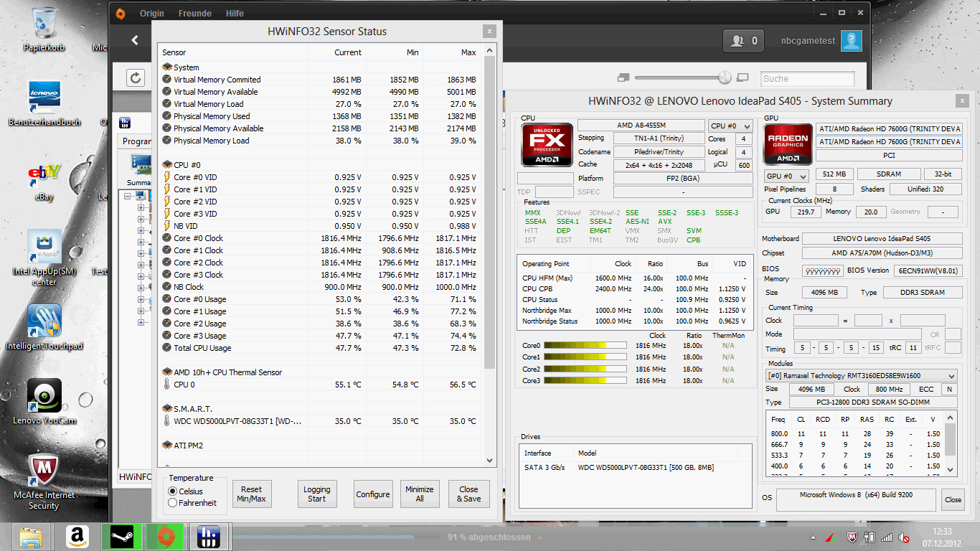Click Close & Save button
This screenshot has height=551, width=980.
[x=468, y=494]
